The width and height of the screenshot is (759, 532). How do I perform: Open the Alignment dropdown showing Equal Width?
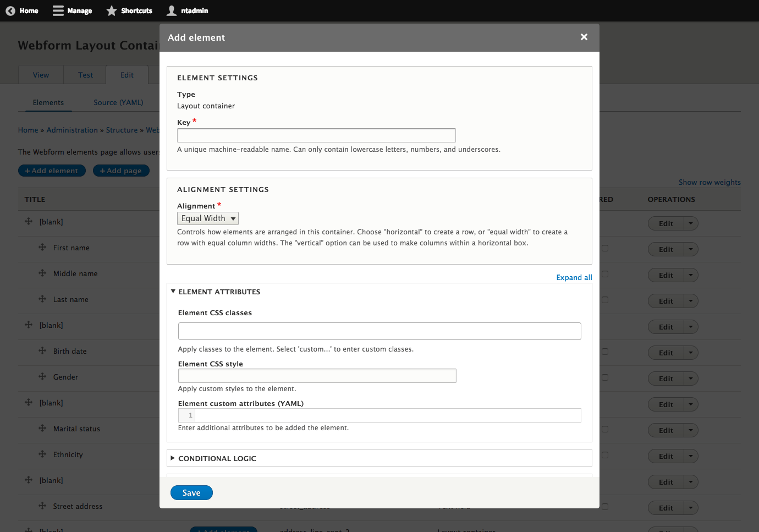click(x=208, y=218)
